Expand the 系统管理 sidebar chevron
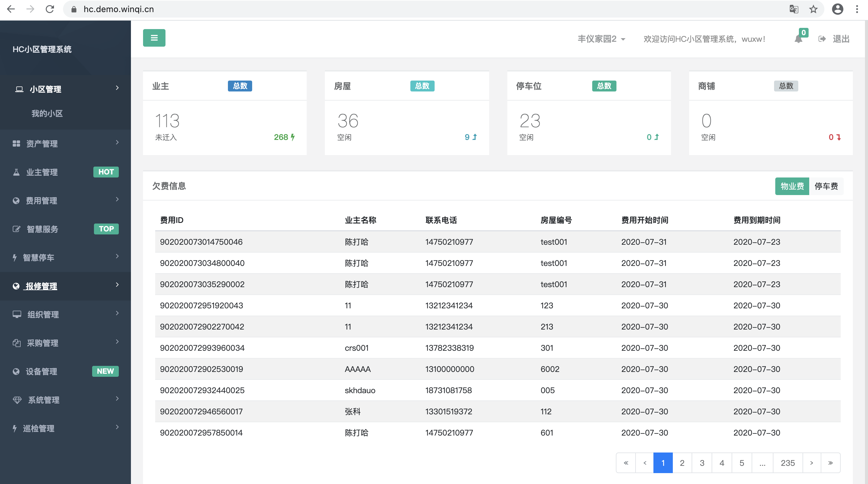868x484 pixels. [117, 399]
